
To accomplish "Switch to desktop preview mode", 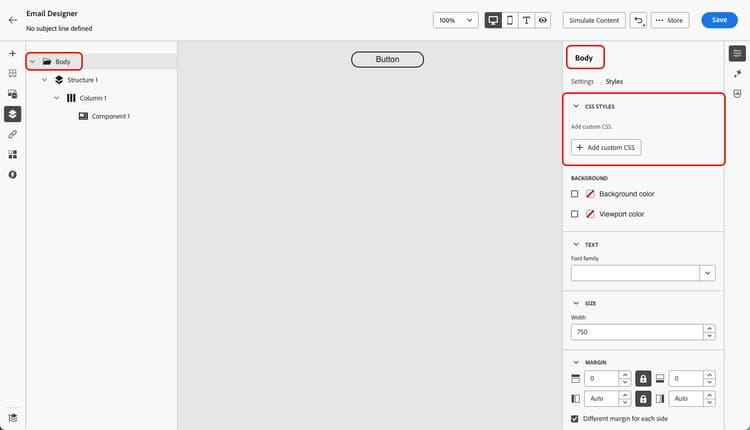I will [493, 20].
